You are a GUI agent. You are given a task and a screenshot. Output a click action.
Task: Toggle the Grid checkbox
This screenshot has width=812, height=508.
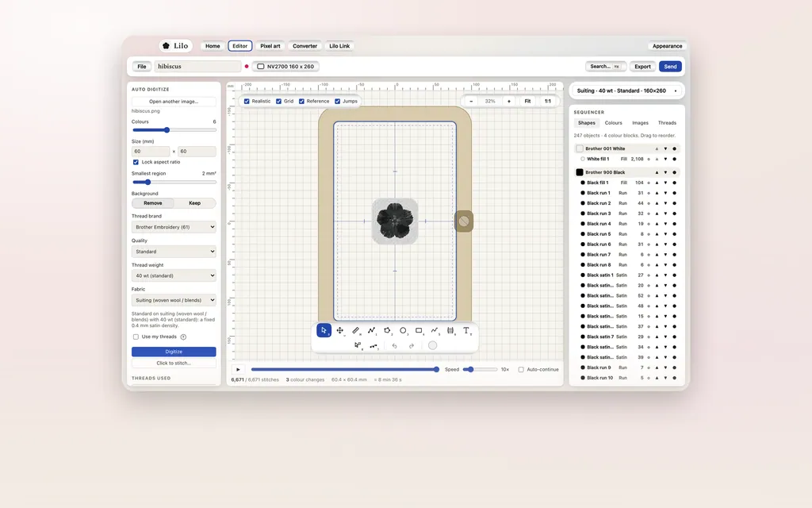click(278, 101)
